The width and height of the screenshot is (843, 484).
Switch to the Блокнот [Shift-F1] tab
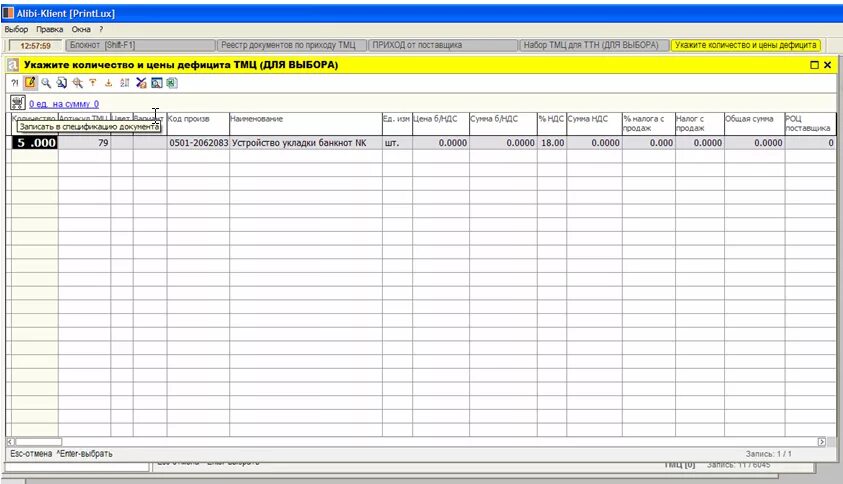pos(140,45)
